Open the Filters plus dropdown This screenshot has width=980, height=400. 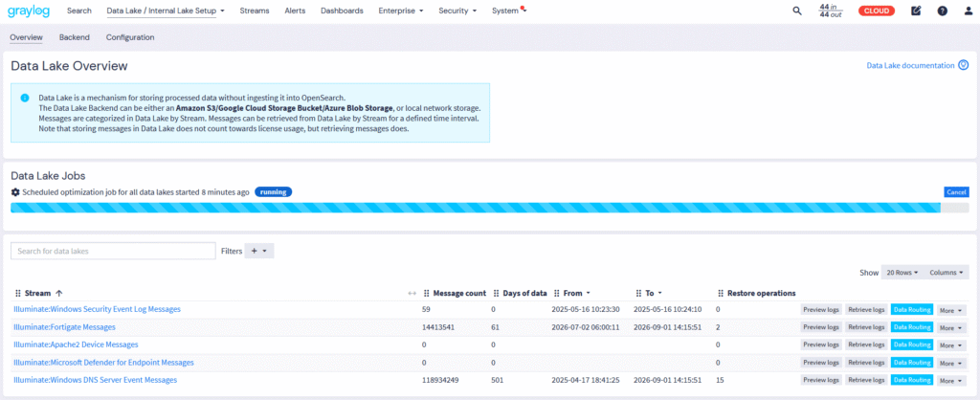(x=258, y=251)
